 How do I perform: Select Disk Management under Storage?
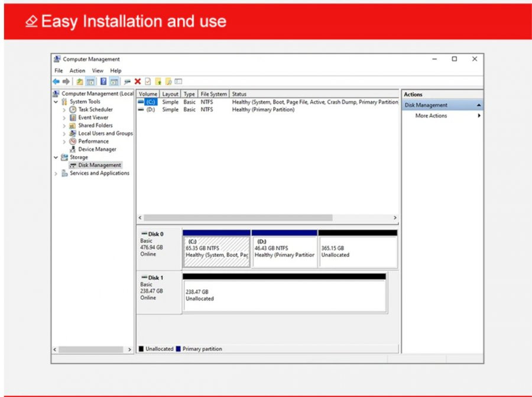point(99,165)
